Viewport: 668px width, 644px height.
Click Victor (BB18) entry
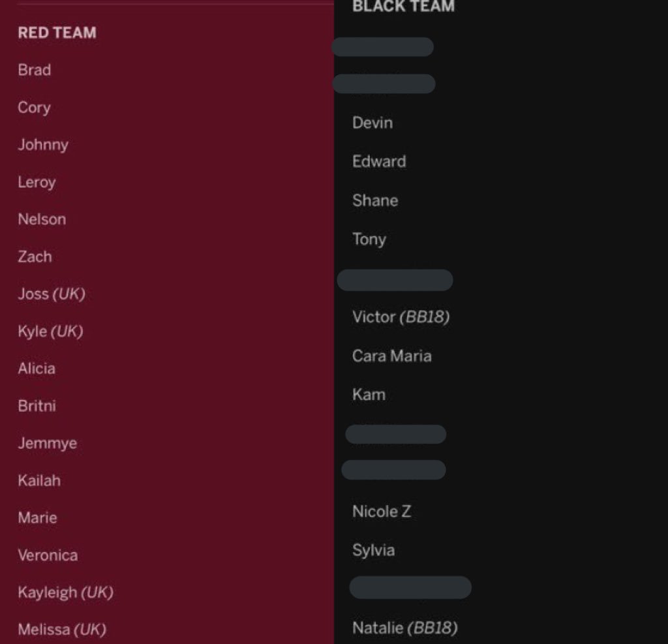point(401,316)
